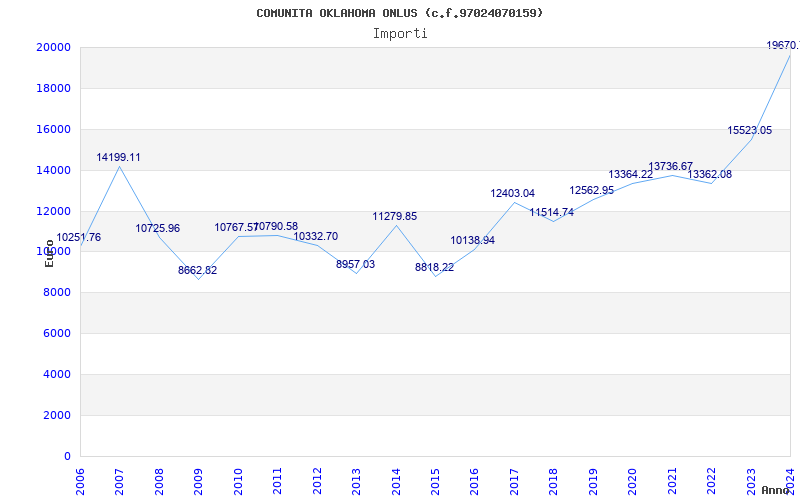This screenshot has height=500, width=800.
Task: Select the 2012 year axis label
Action: point(317,482)
